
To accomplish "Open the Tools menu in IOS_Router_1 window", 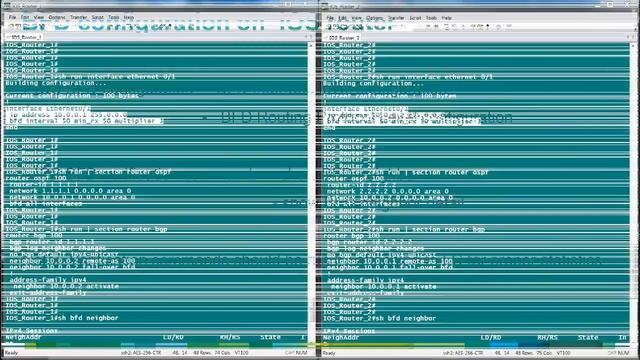I will pyautogui.click(x=113, y=18).
